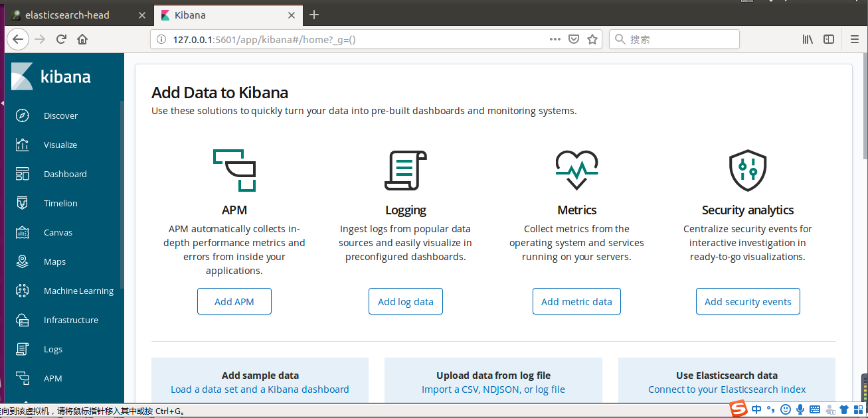868x418 pixels.
Task: Click the Add log data button
Action: (405, 301)
